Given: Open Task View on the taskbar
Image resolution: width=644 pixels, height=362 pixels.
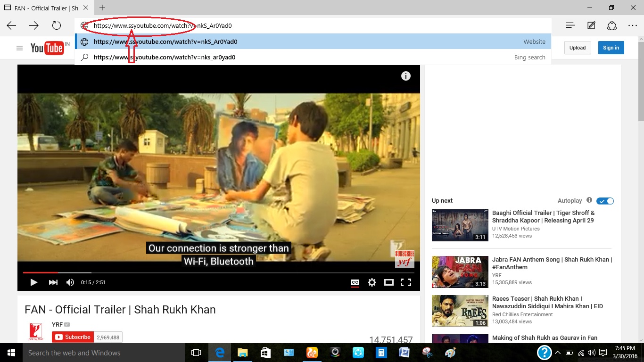Looking at the screenshot, I should click(196, 353).
